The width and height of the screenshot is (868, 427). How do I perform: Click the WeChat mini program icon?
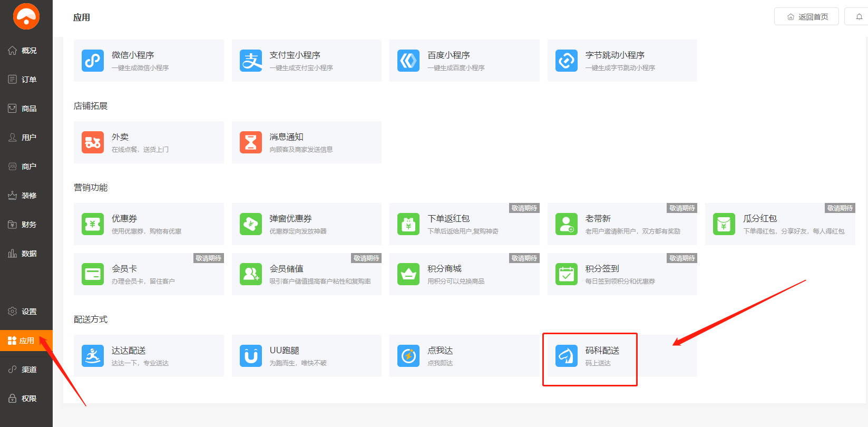click(93, 61)
